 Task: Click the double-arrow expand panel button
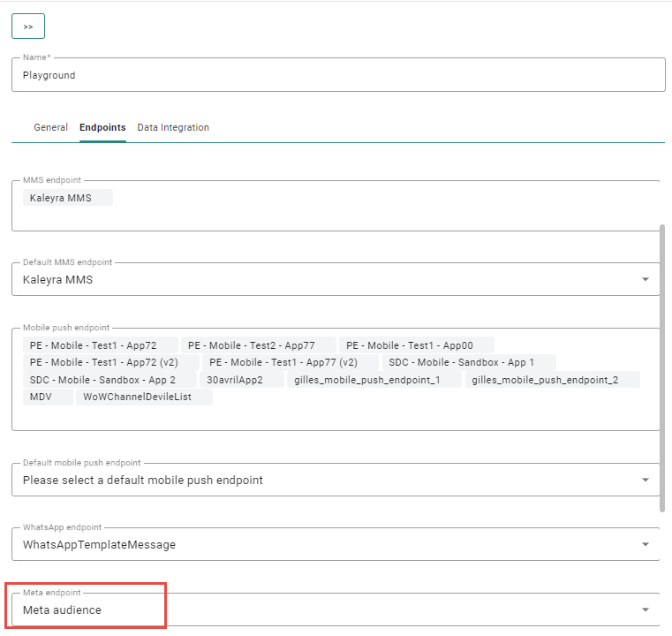[x=28, y=26]
